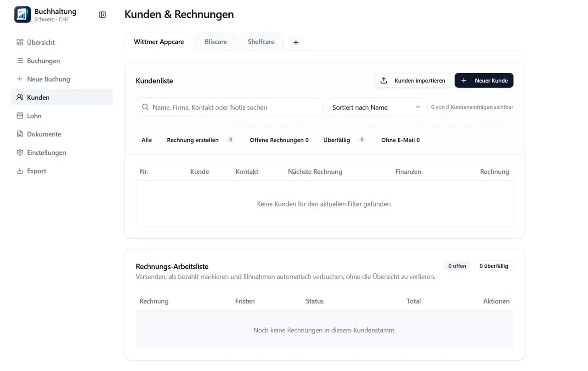Screen dimensions: 588x371
Task: Click the Neuer Kunde button
Action: click(x=484, y=80)
